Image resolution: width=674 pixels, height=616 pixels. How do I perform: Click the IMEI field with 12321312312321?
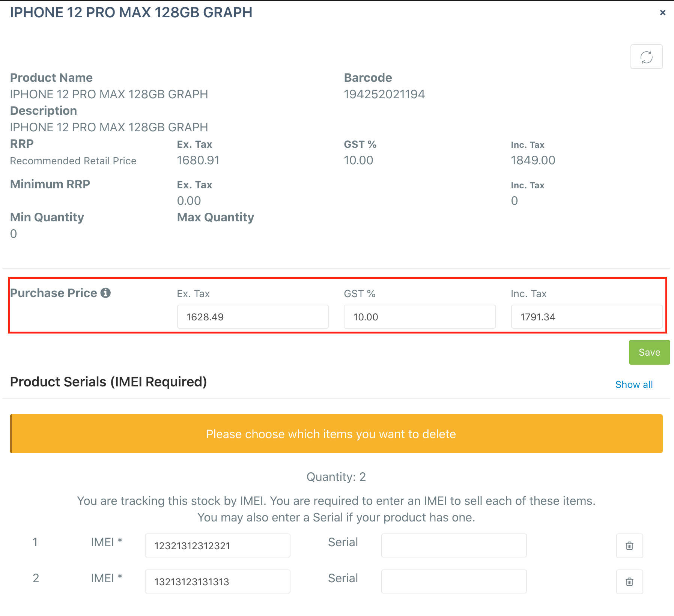click(218, 545)
